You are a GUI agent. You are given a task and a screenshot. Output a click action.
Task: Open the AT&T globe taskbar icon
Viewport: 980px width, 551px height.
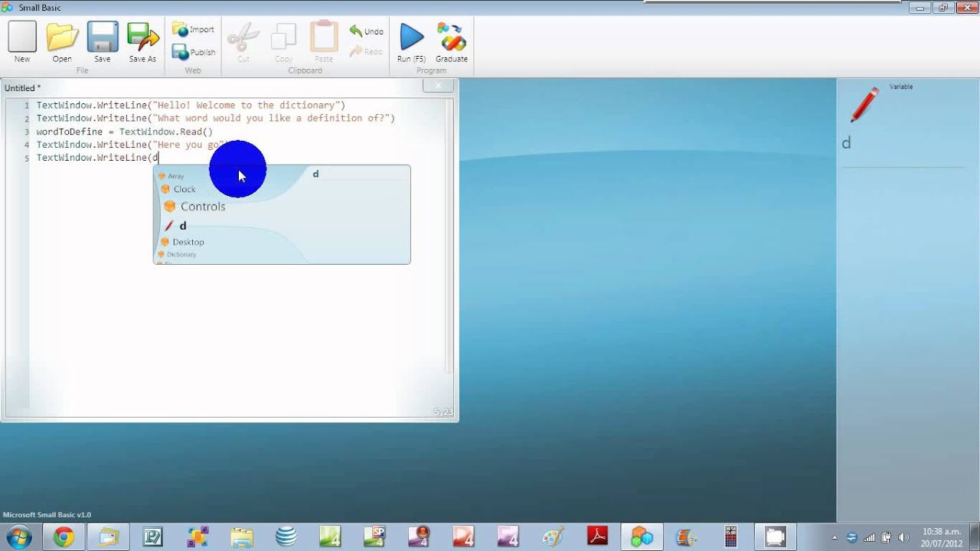pos(286,537)
